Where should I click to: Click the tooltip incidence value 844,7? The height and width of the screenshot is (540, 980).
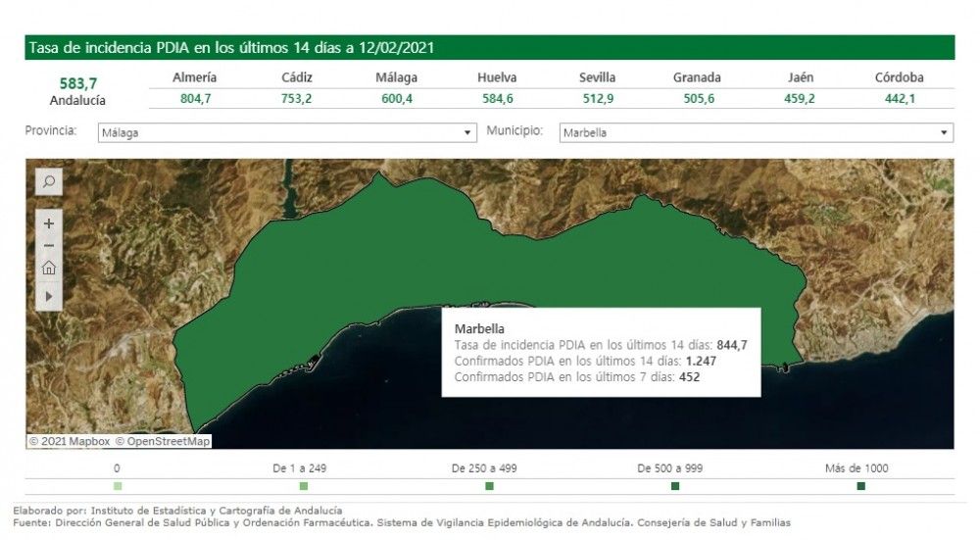[x=732, y=345]
